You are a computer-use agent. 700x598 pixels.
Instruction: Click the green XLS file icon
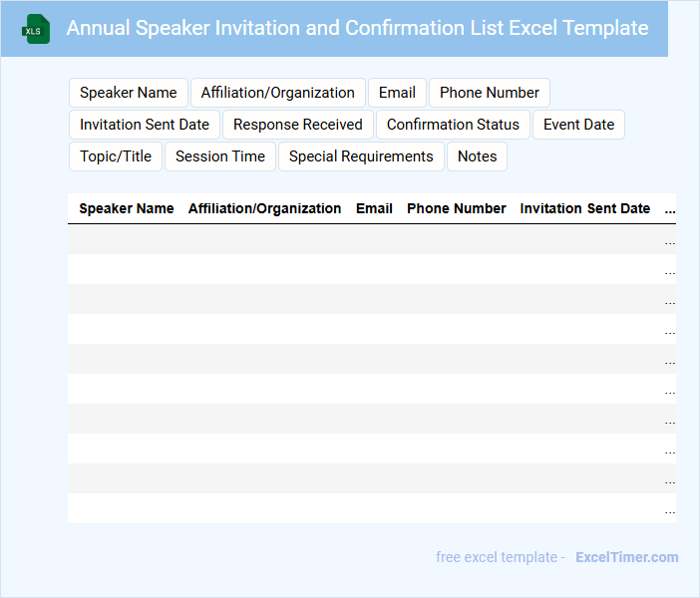click(x=36, y=29)
